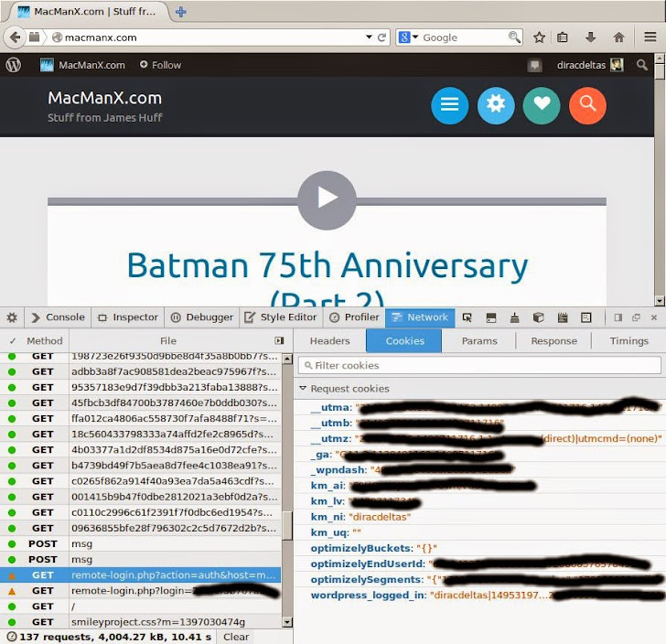666x644 pixels.
Task: Toggle Responsive Design Mode icon
Action: pos(586,317)
